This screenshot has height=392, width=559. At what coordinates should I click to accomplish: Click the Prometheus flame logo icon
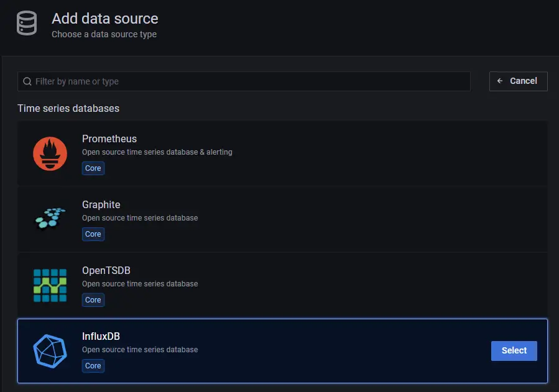click(x=50, y=153)
